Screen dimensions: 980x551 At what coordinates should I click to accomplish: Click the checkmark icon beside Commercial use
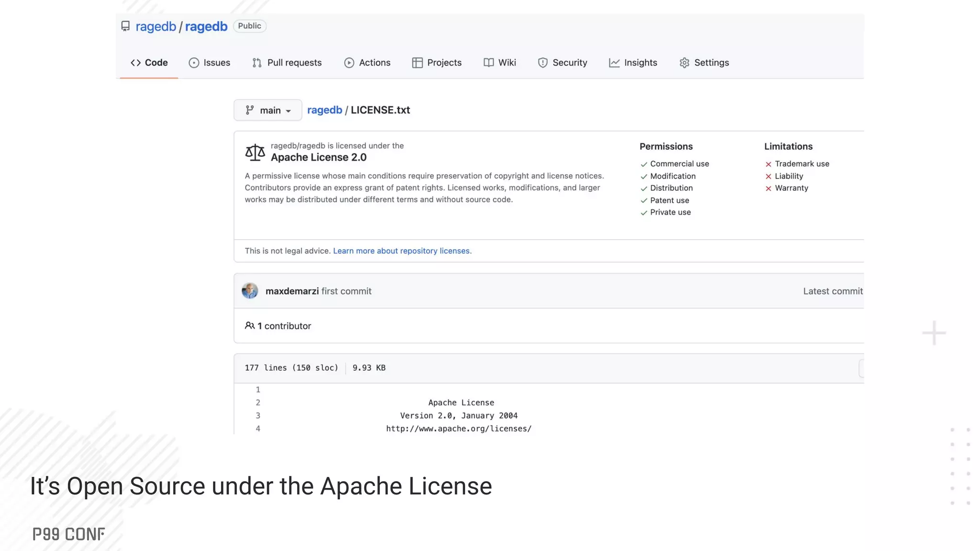click(x=644, y=165)
